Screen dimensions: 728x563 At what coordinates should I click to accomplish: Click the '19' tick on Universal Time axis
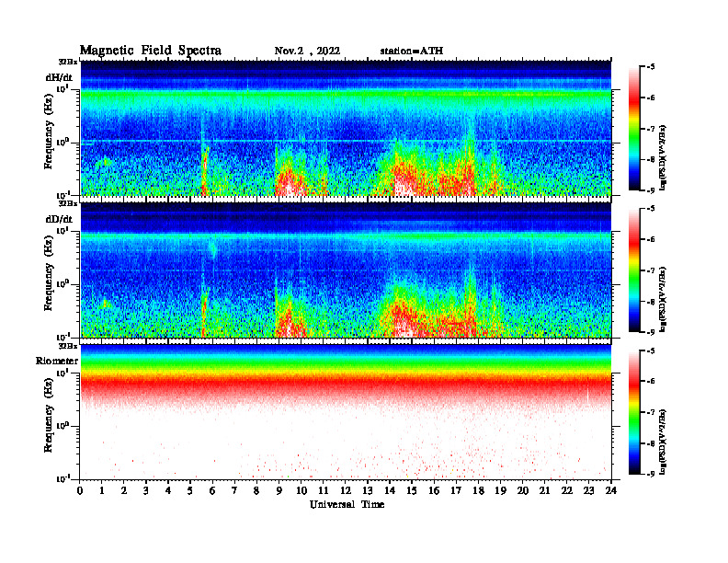pos(500,491)
